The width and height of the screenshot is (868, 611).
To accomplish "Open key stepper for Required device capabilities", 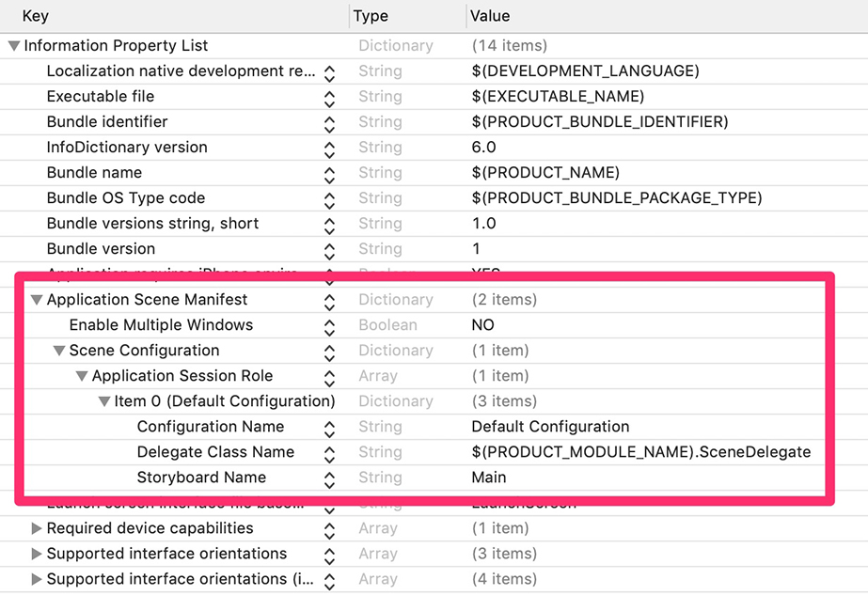I will (x=329, y=531).
